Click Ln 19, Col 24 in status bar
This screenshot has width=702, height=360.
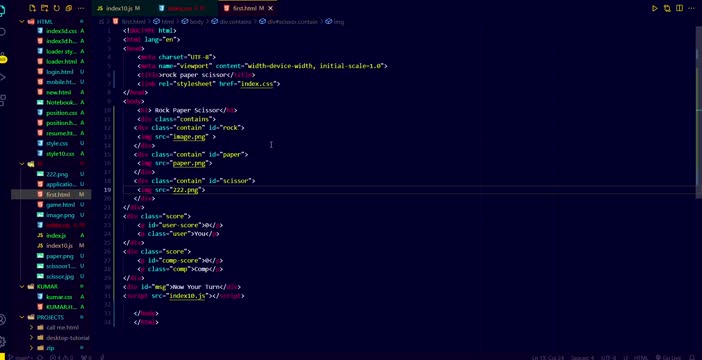tap(548, 357)
